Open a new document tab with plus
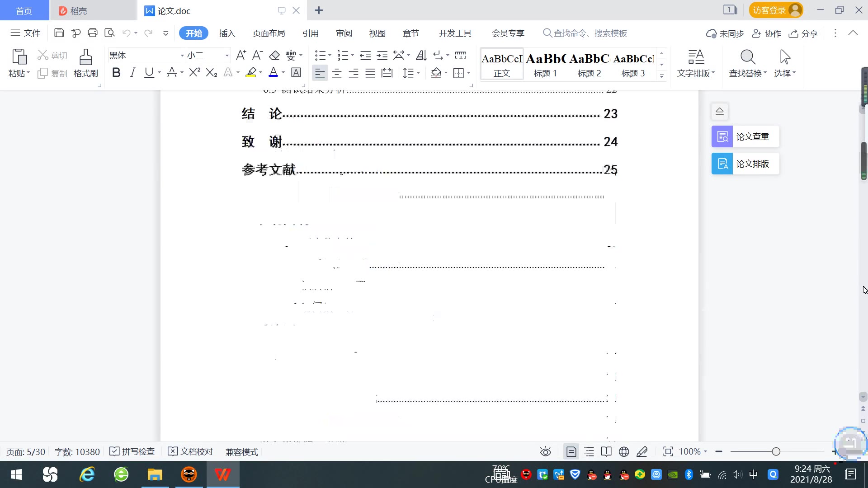Screen dimensions: 868x488 click(319, 10)
